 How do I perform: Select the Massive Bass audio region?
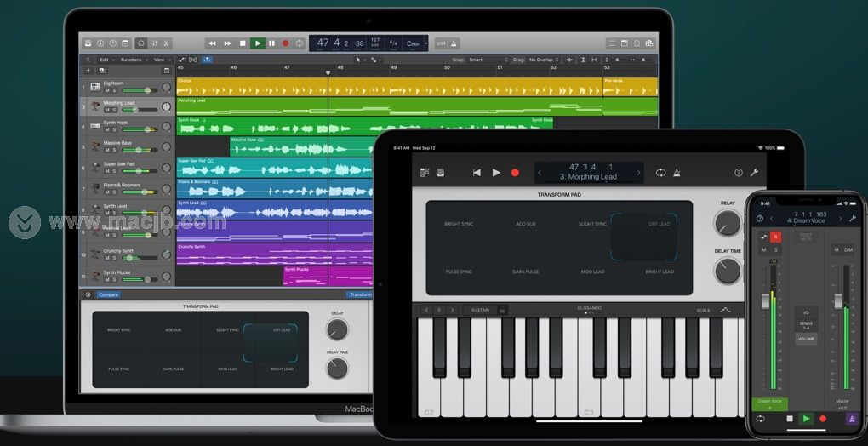[302, 146]
